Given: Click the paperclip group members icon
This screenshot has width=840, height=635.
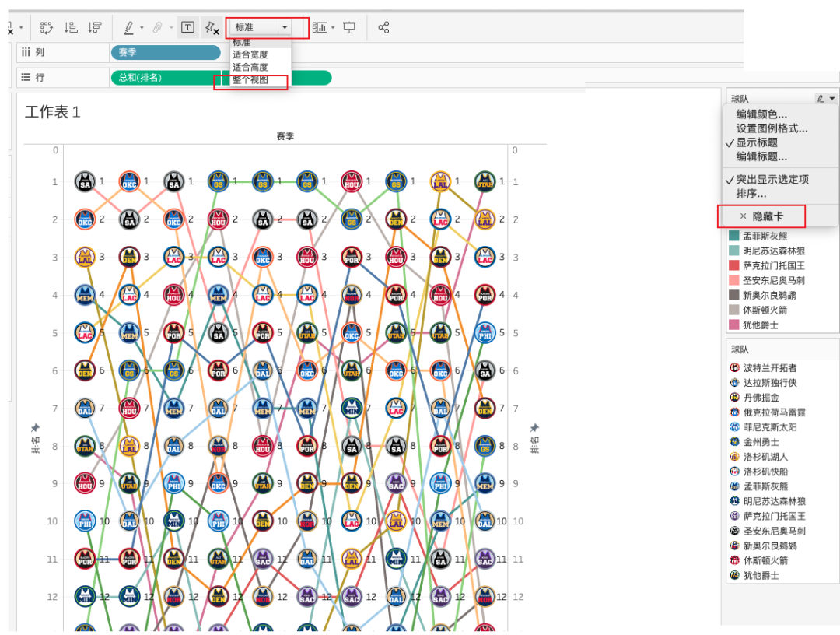Looking at the screenshot, I should coord(157,27).
